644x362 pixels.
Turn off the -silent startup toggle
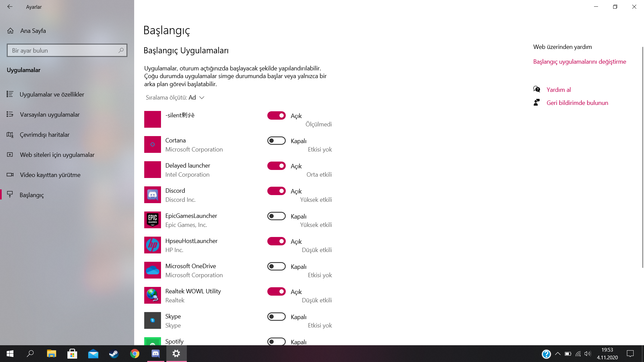click(276, 115)
